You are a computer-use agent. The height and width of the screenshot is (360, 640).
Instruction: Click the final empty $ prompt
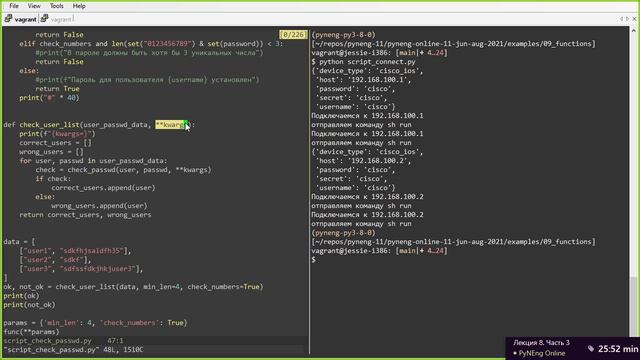(x=313, y=260)
